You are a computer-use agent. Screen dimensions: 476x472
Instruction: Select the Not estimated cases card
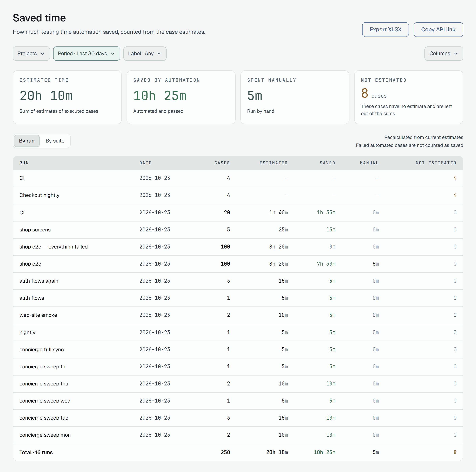coord(409,97)
